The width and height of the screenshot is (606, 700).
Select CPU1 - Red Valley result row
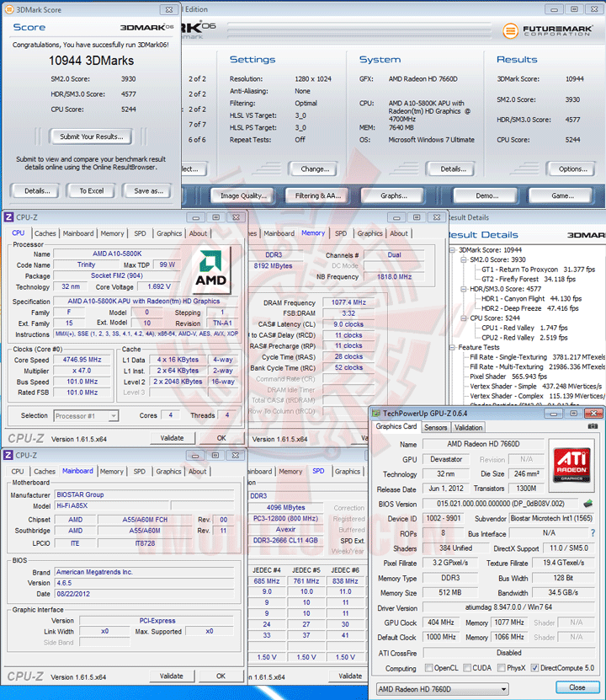(x=524, y=328)
